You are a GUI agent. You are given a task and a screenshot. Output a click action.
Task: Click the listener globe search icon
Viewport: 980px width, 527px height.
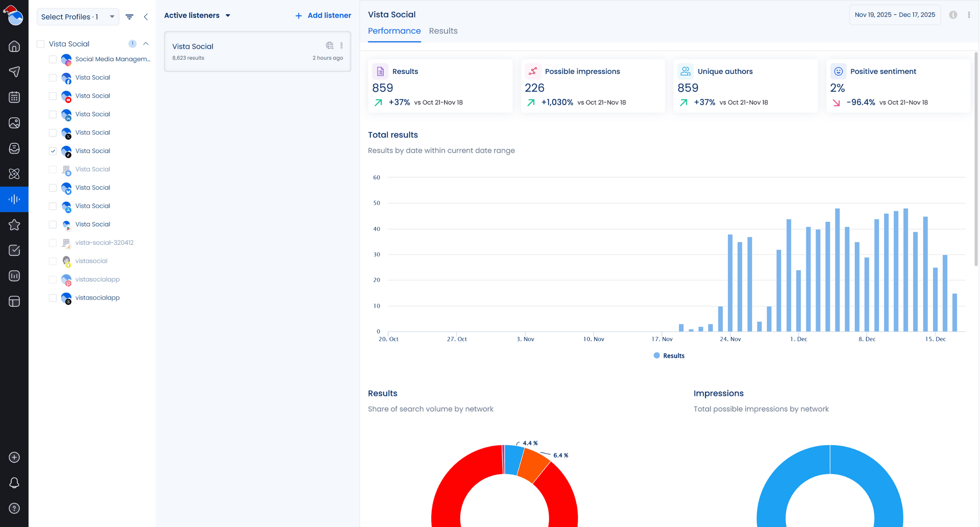[x=330, y=46]
